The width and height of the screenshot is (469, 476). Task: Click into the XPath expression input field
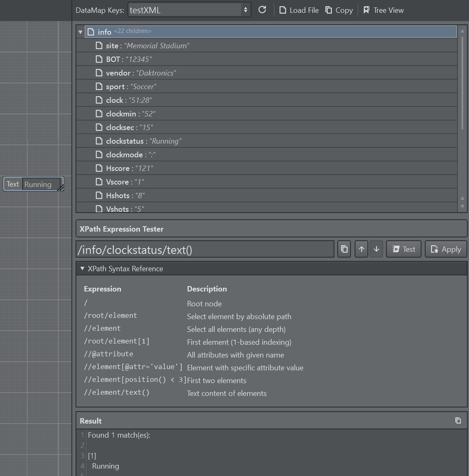coord(205,249)
